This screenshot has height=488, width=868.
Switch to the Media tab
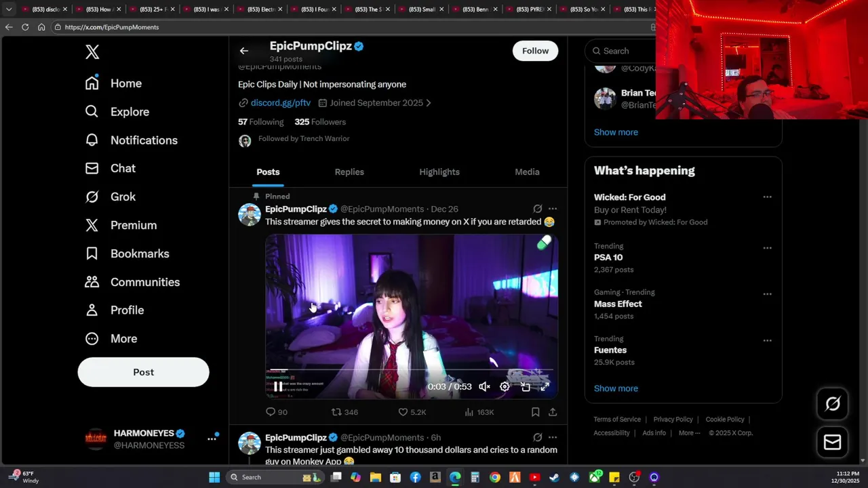pos(527,172)
